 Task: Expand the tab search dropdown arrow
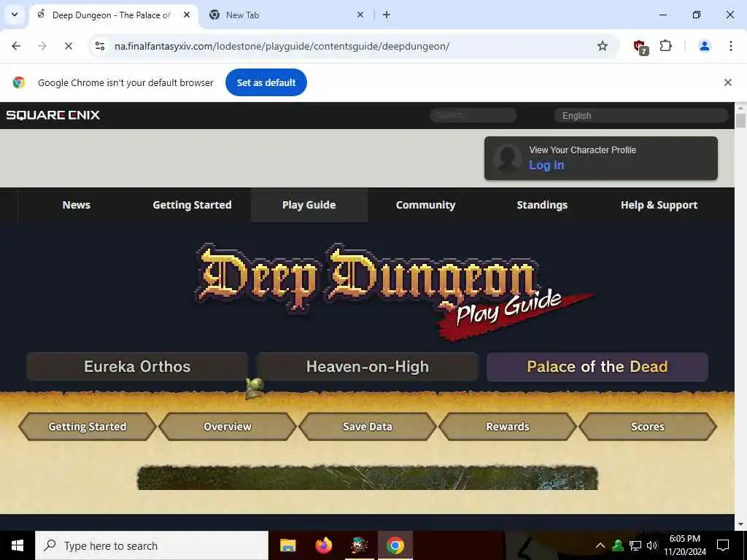(15, 15)
